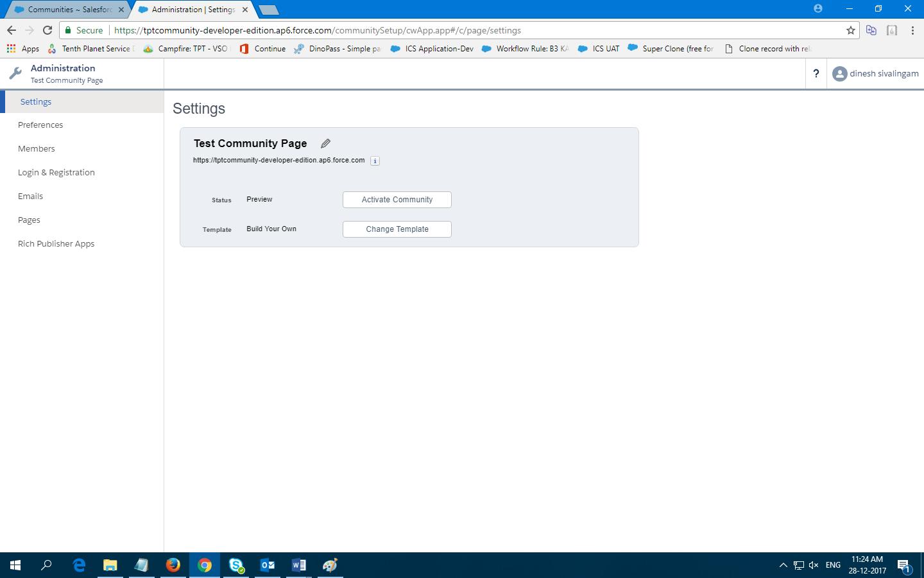924x578 pixels.
Task: Close the Administration | Settings tab
Action: coord(245,10)
